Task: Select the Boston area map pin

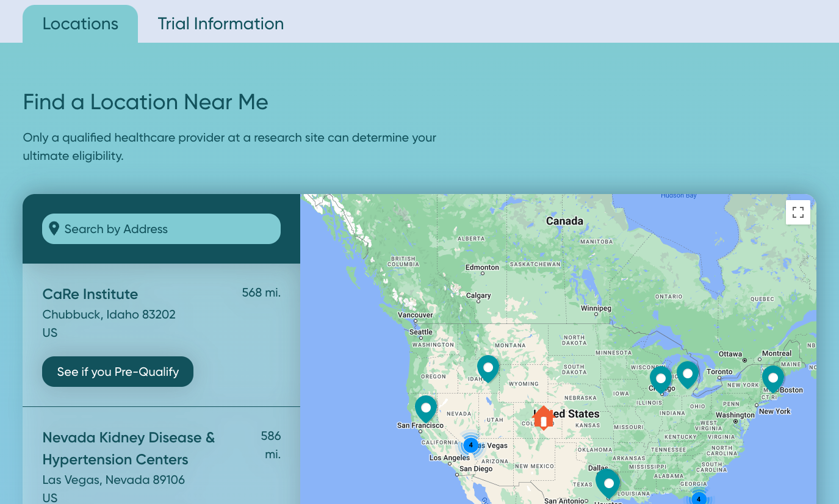Action: (773, 379)
